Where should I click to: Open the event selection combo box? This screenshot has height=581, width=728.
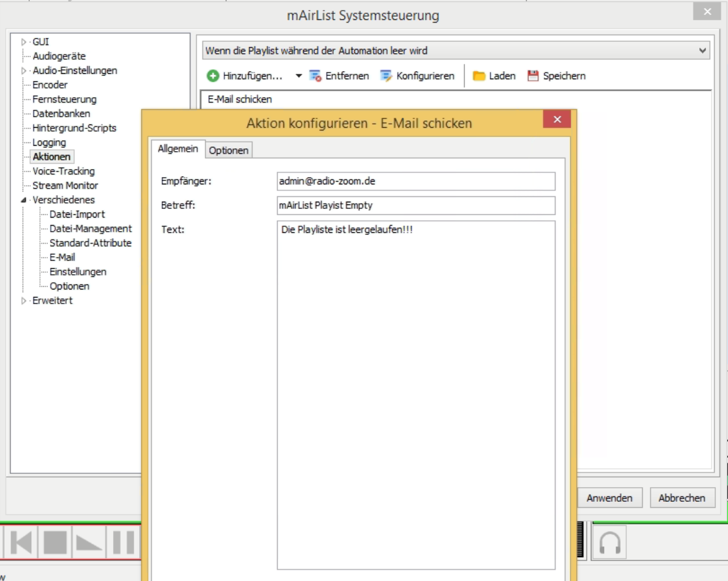456,51
